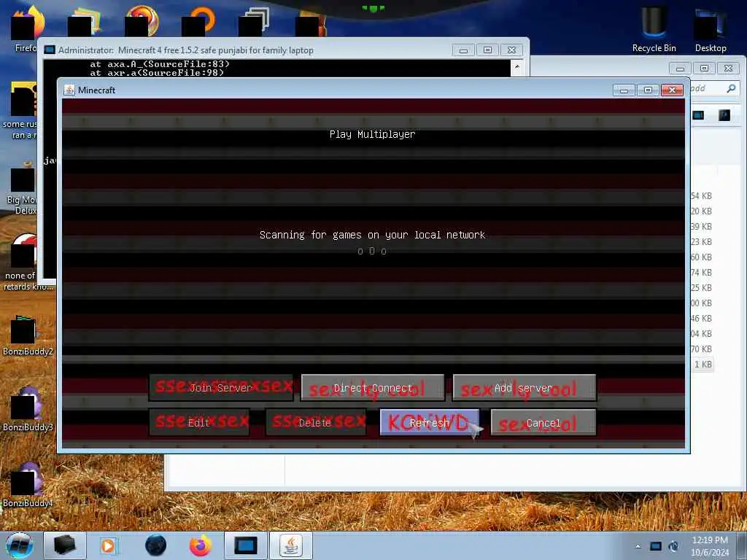747x560 pixels.
Task: Select the BonziBuddy4 desktop icon
Action: pyautogui.click(x=27, y=485)
